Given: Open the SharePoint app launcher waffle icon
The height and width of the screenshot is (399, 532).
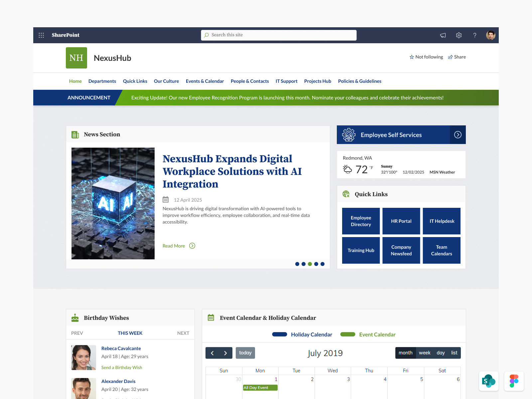Looking at the screenshot, I should [41, 35].
